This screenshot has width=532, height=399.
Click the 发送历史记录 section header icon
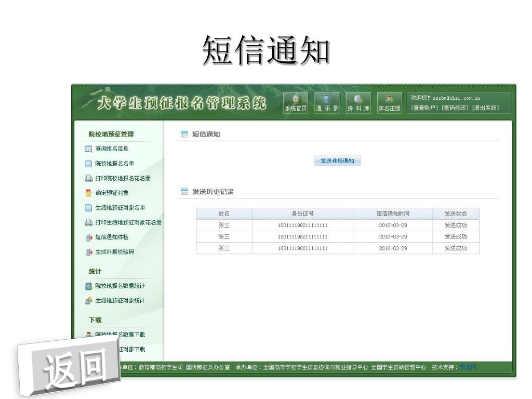pos(184,192)
